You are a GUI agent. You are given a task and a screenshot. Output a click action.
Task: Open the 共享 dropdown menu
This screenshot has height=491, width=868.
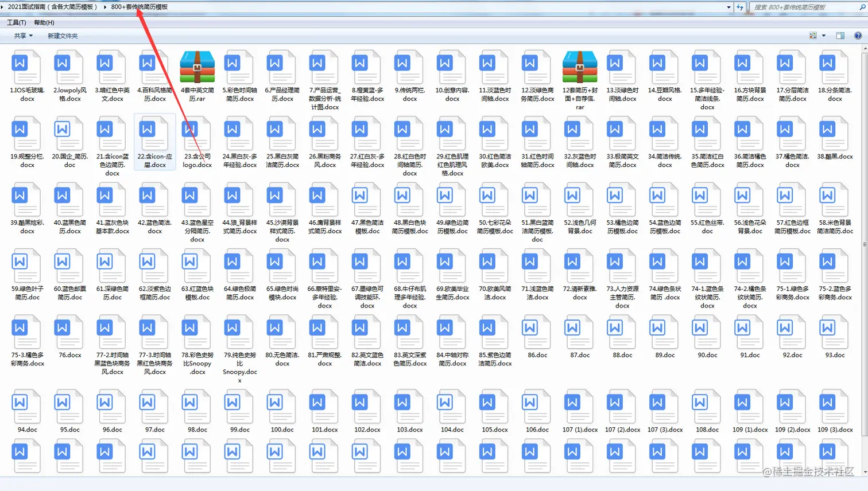tap(24, 36)
